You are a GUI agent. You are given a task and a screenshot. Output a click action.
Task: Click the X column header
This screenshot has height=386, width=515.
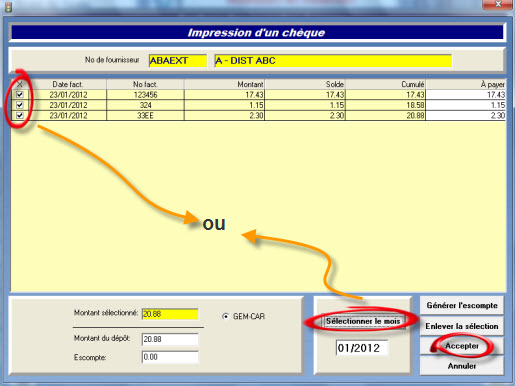20,84
